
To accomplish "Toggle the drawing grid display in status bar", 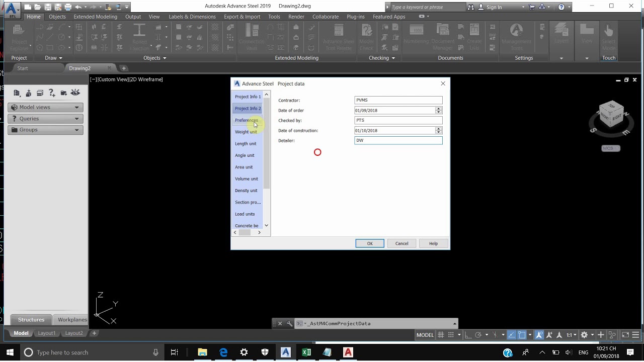I will click(441, 335).
